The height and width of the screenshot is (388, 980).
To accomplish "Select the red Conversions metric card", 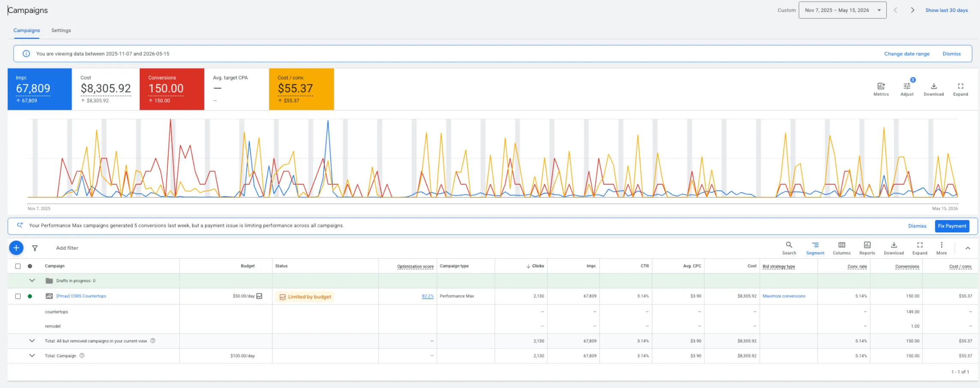I will click(172, 89).
